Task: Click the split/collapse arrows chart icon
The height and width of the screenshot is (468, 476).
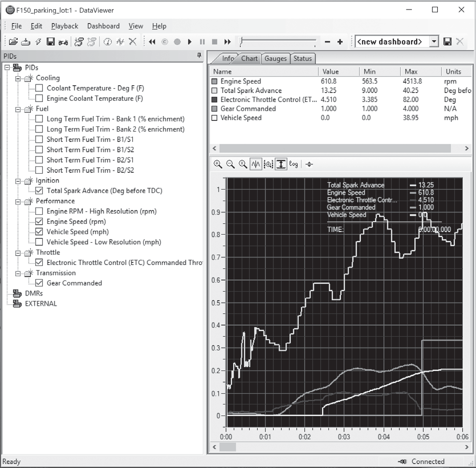Action: tap(309, 164)
